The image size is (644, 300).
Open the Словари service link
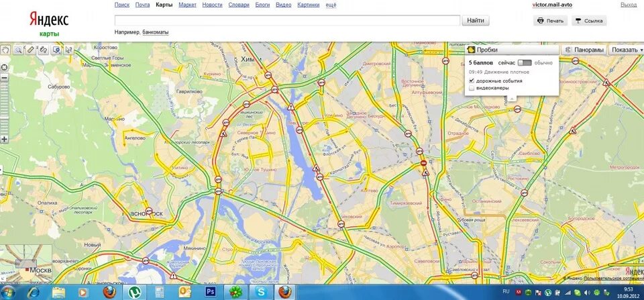coord(239,5)
